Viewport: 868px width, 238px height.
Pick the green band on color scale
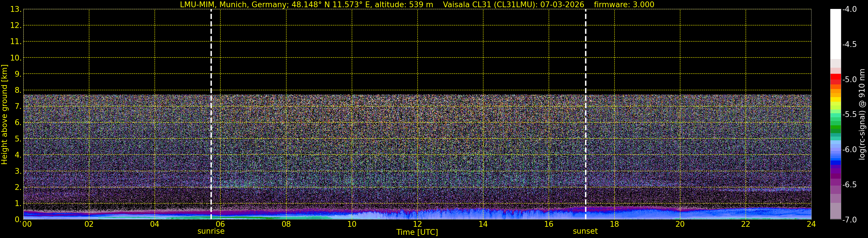click(835, 129)
